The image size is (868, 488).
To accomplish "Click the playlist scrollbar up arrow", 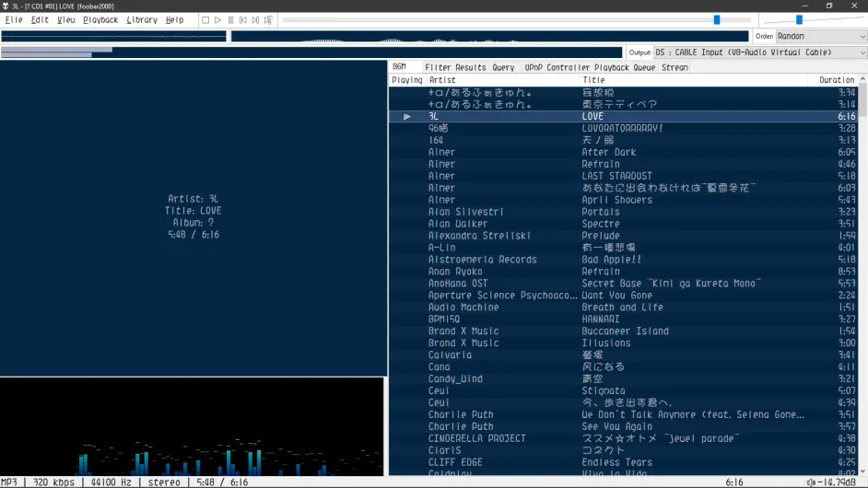I will click(862, 80).
